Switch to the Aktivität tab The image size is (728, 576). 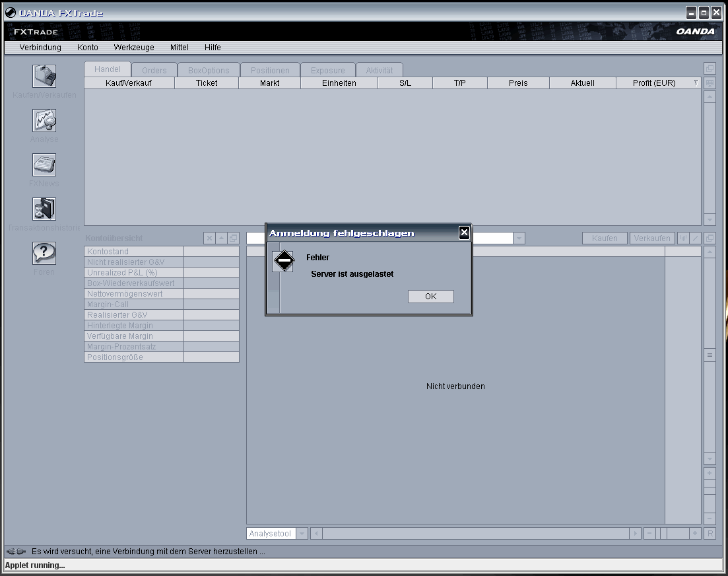click(x=380, y=70)
